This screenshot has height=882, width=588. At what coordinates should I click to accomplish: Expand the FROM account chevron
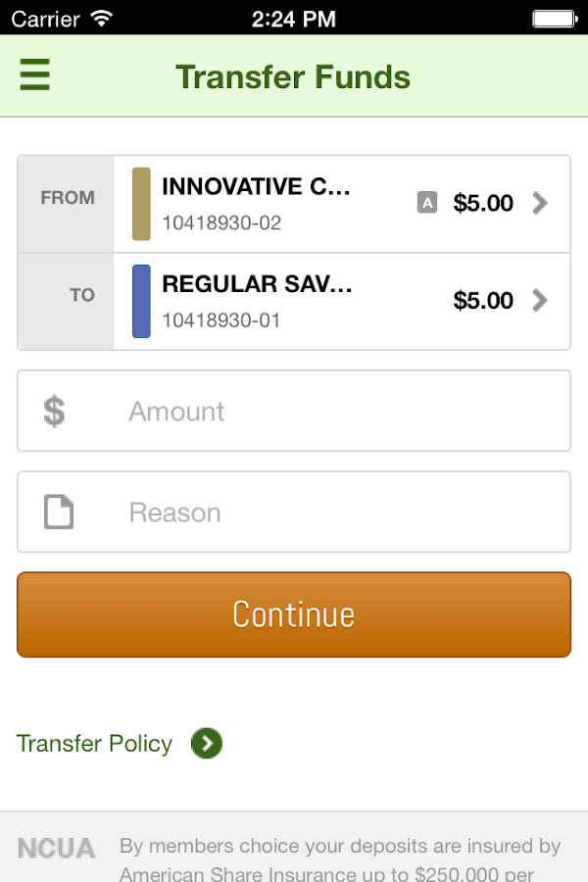coord(540,203)
